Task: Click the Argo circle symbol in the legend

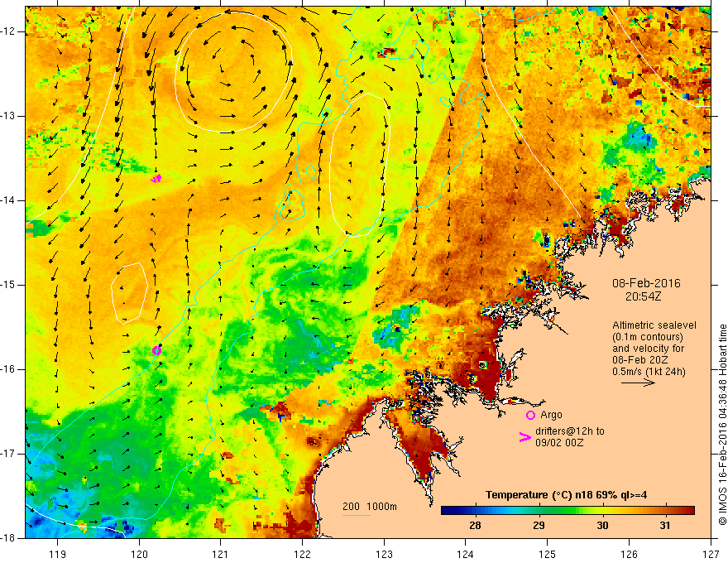Action: pos(530,415)
